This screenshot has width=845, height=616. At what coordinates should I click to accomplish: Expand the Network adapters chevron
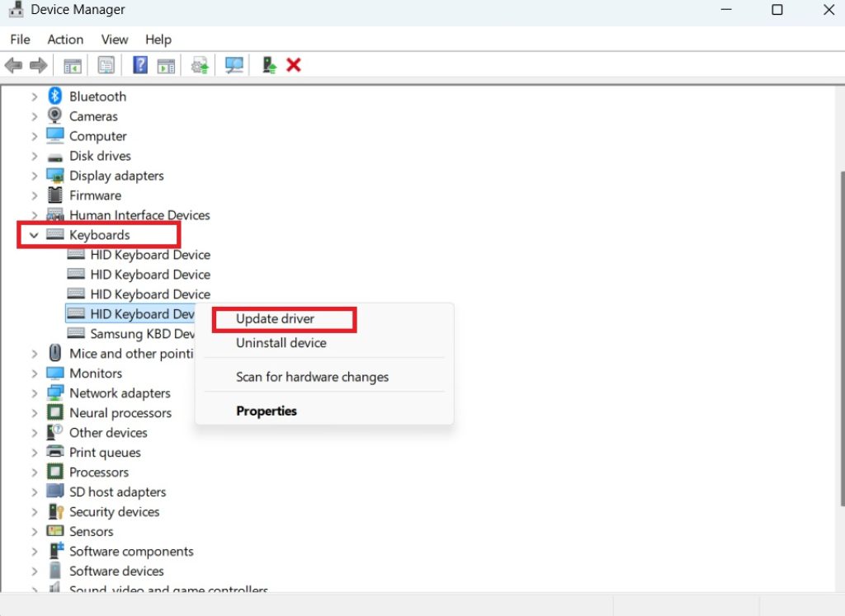click(x=35, y=393)
